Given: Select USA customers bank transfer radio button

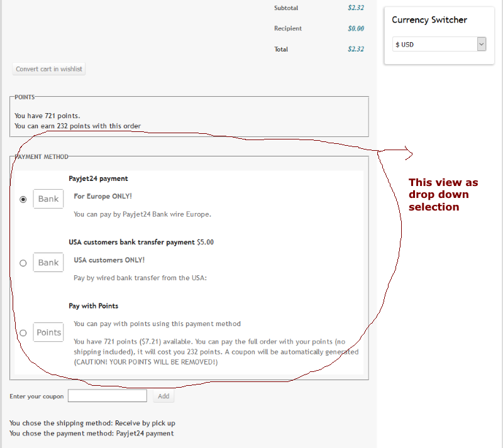Looking at the screenshot, I should 23,263.
